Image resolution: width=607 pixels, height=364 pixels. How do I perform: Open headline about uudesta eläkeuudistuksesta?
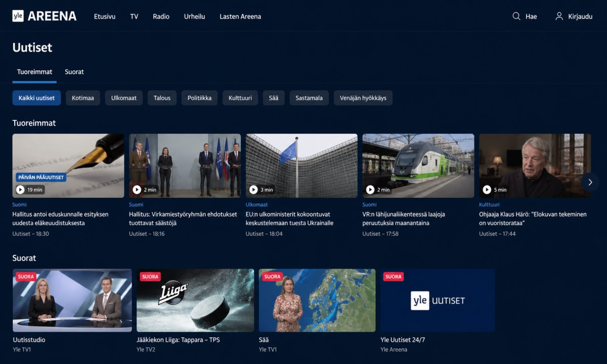click(x=60, y=218)
